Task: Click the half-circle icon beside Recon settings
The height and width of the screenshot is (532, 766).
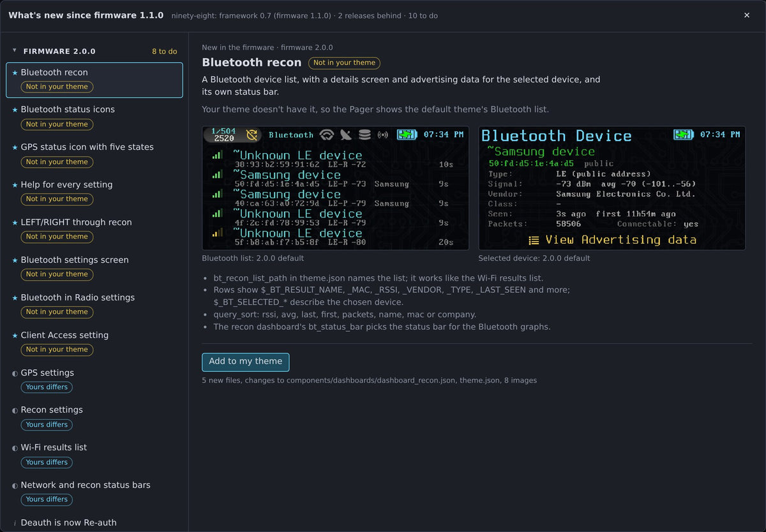Action: (15, 410)
